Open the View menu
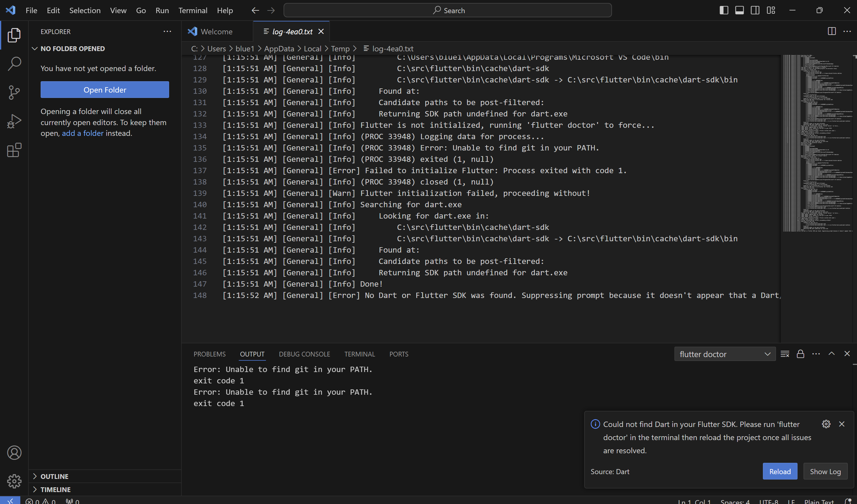This screenshot has width=857, height=504. [x=118, y=10]
